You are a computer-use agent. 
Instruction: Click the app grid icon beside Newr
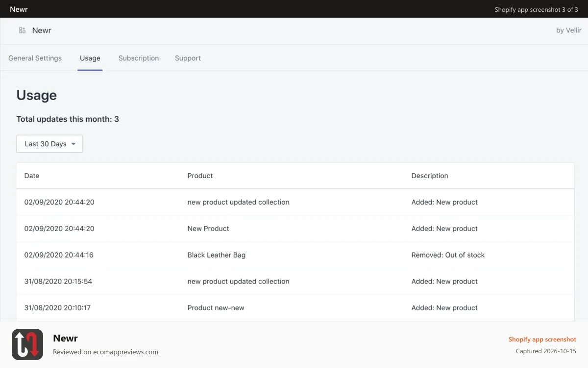pyautogui.click(x=22, y=30)
